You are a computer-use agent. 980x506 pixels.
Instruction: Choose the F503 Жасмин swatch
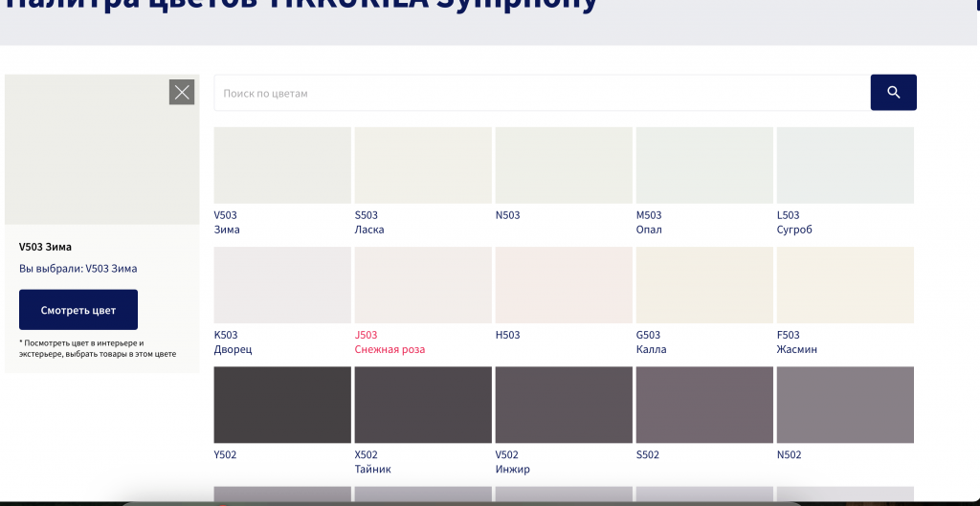tap(845, 285)
